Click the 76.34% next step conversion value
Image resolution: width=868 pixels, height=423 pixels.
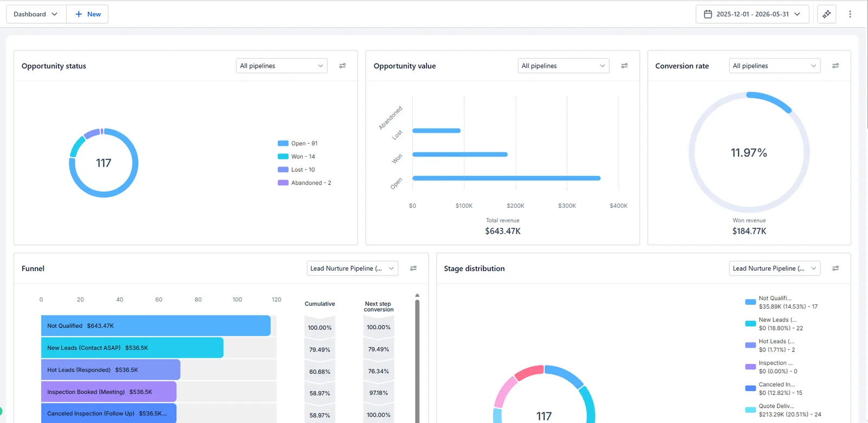(x=379, y=371)
